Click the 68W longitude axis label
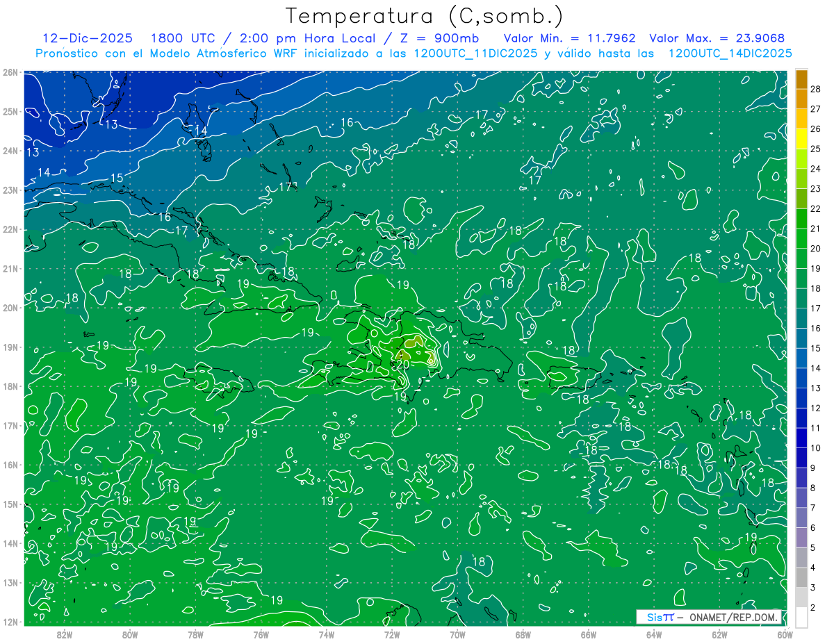This screenshot has width=834, height=644. point(523,634)
